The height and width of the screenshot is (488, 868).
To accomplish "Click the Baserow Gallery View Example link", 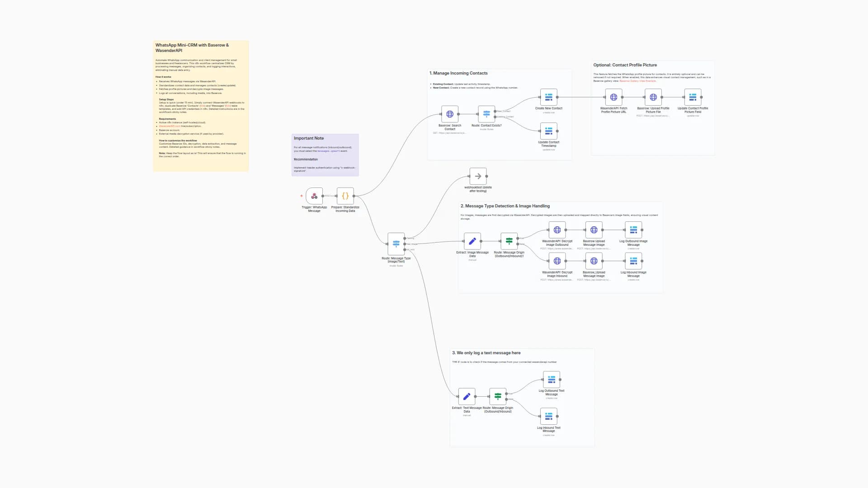I will pos(638,81).
